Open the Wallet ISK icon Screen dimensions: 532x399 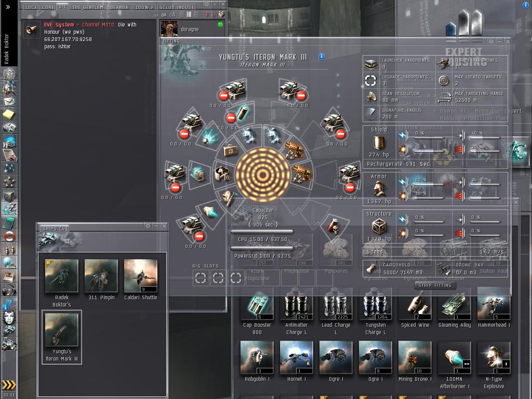pyautogui.click(x=9, y=209)
